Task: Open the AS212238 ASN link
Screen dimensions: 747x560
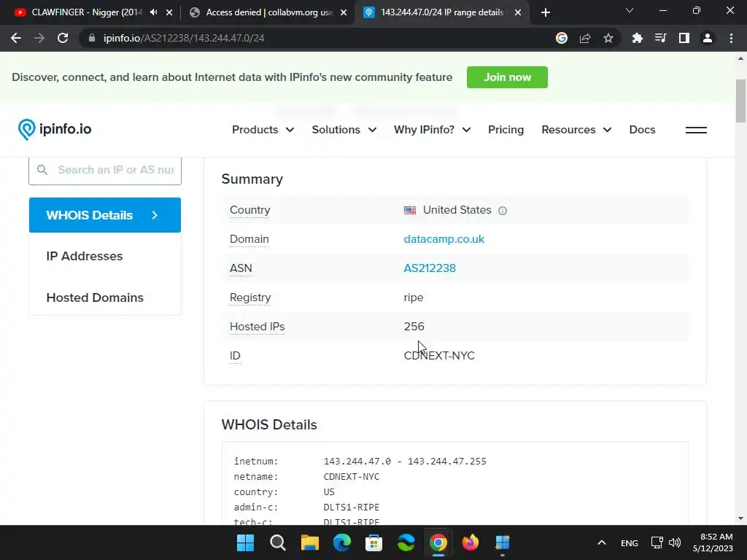Action: pyautogui.click(x=430, y=268)
